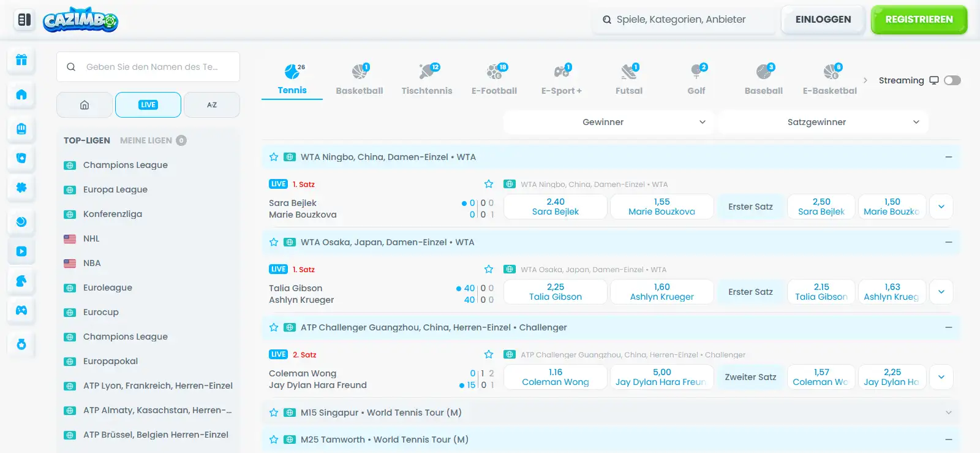Switch to the E-Football tab
980x453 pixels.
(494, 80)
